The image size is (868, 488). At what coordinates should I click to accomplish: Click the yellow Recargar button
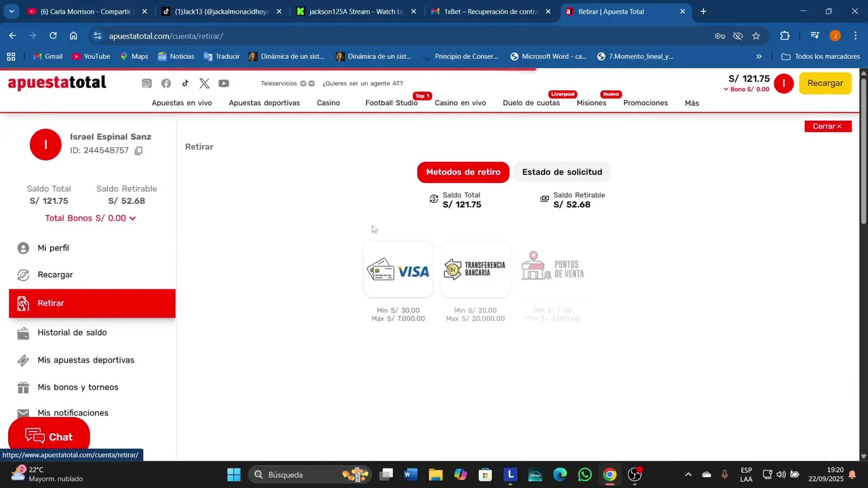coord(825,83)
